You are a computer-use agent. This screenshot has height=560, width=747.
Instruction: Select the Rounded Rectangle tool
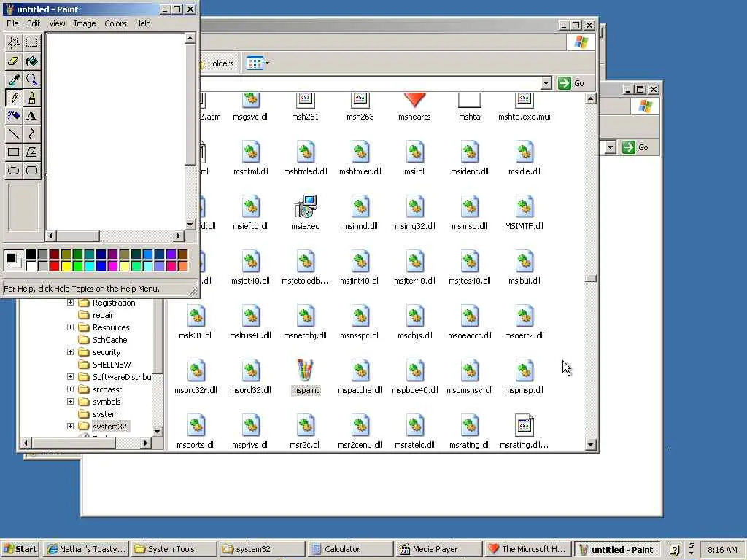click(32, 171)
